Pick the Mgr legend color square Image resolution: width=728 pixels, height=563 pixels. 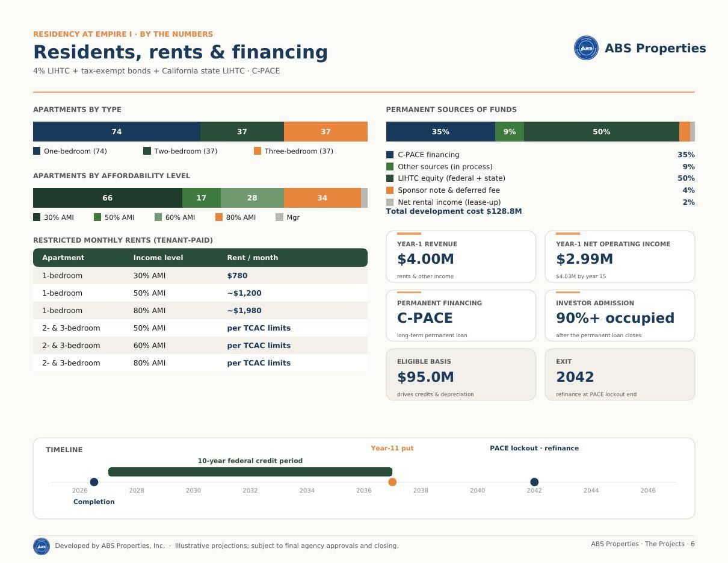coord(279,217)
